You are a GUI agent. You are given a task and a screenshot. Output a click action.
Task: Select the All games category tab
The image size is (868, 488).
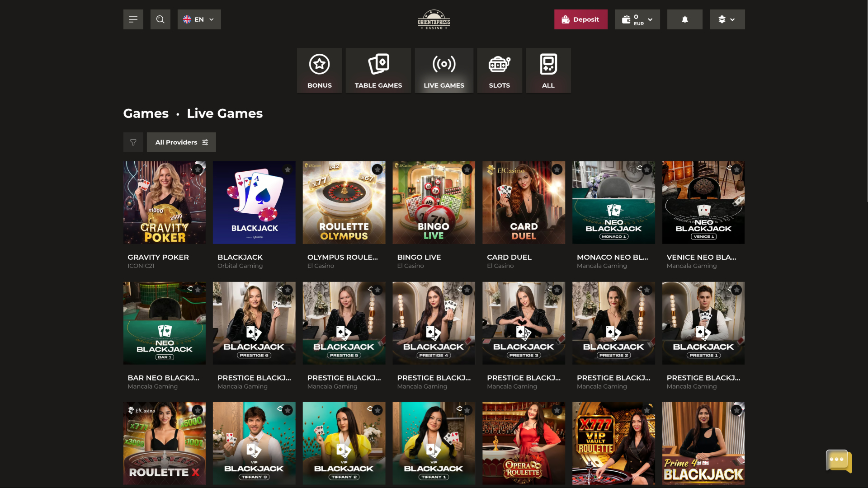pos(548,70)
